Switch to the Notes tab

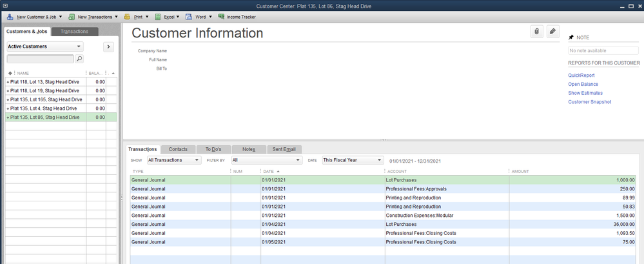[x=249, y=149]
